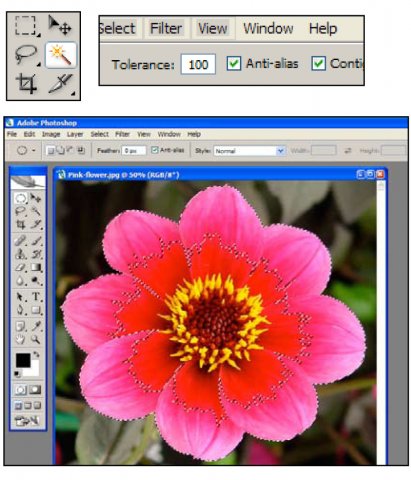Choose the Zoom tool in the toolbox
The height and width of the screenshot is (480, 411).
36,340
